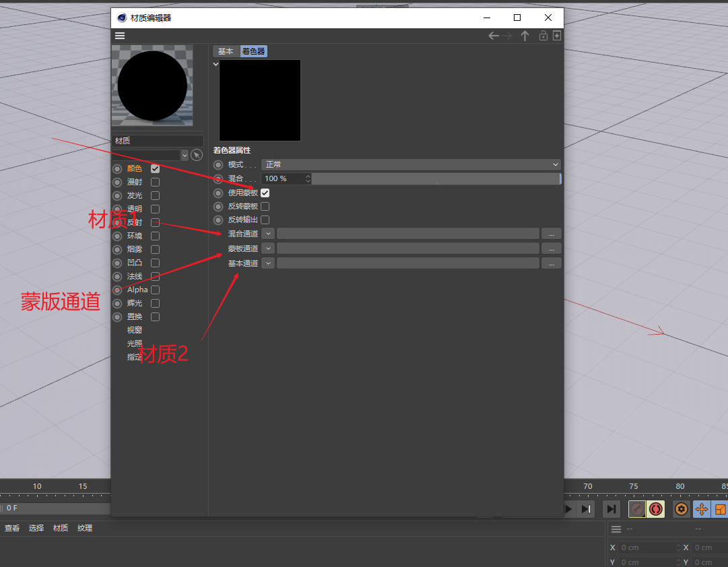Click the orange move position keyframe icon

[701, 509]
